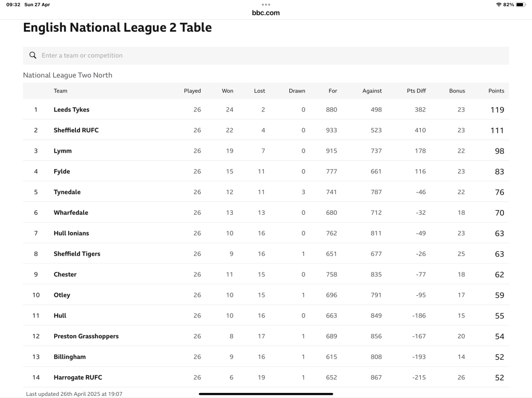This screenshot has width=532, height=398.
Task: Tap the home indicator bar at bottom
Action: pos(266,394)
